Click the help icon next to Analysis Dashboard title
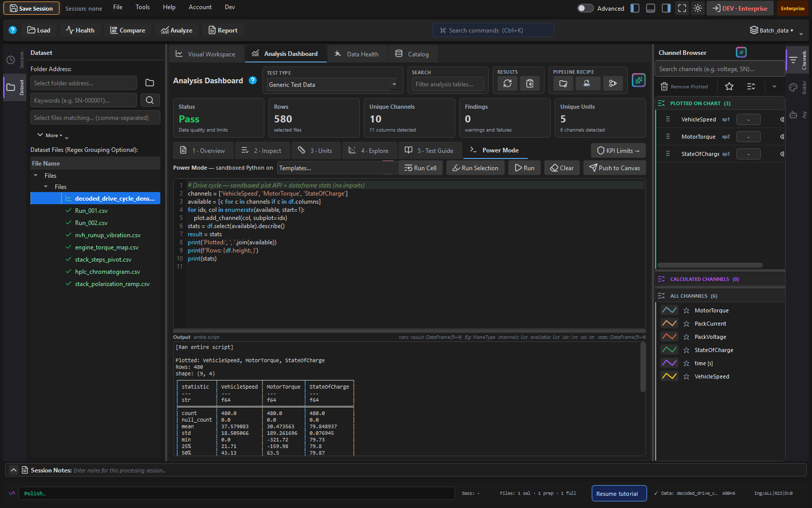The image size is (812, 508). tap(253, 80)
